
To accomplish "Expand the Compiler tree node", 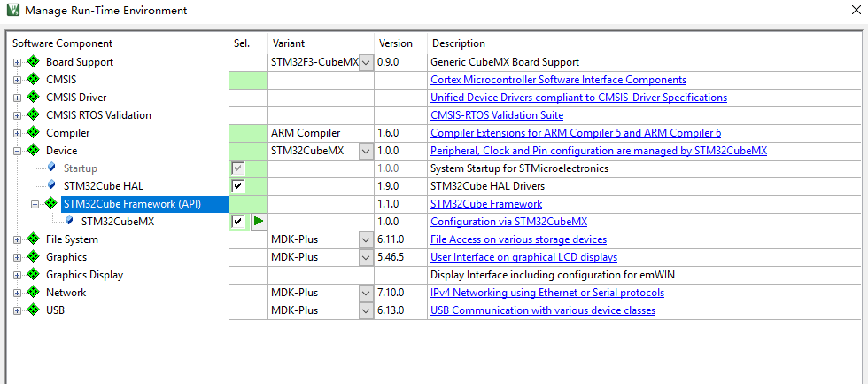I will pyautogui.click(x=17, y=133).
